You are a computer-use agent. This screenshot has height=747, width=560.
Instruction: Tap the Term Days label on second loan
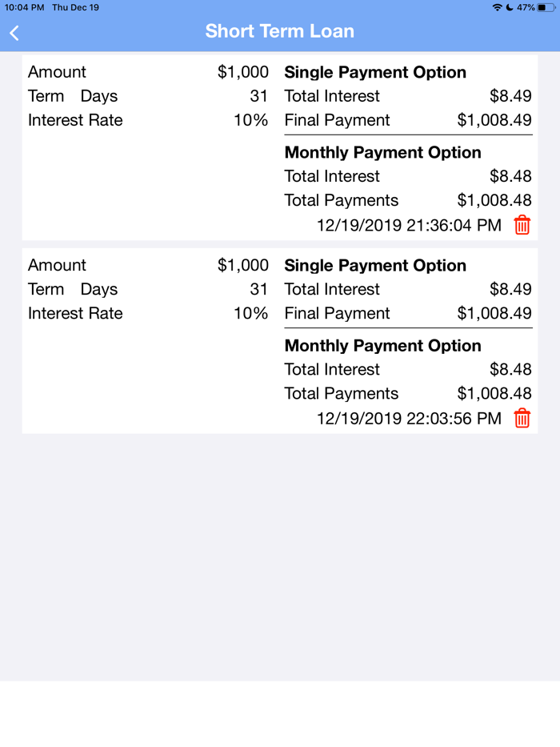[72, 289]
